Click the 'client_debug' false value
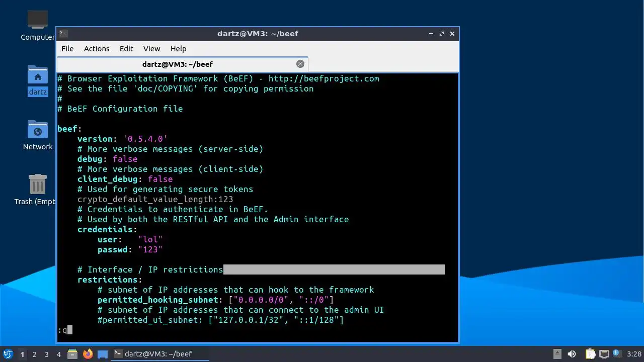 (160, 179)
